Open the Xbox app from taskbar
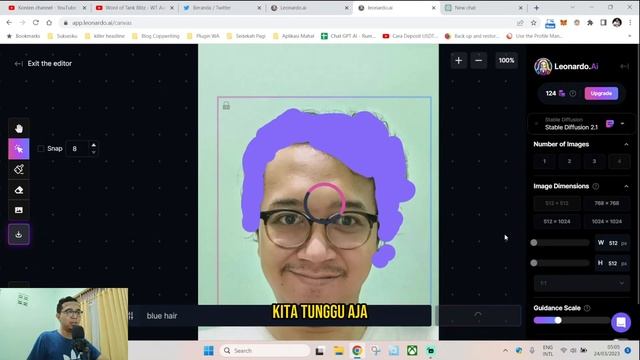Image resolution: width=640 pixels, height=360 pixels. click(x=412, y=351)
